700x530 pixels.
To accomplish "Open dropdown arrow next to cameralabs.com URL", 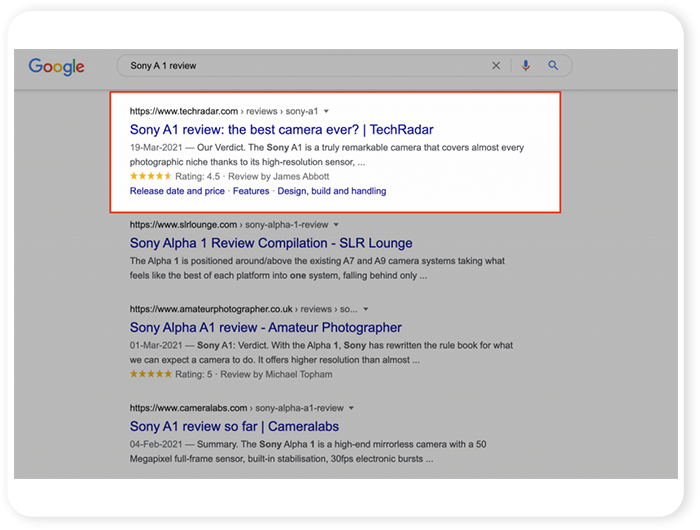I will 351,408.
